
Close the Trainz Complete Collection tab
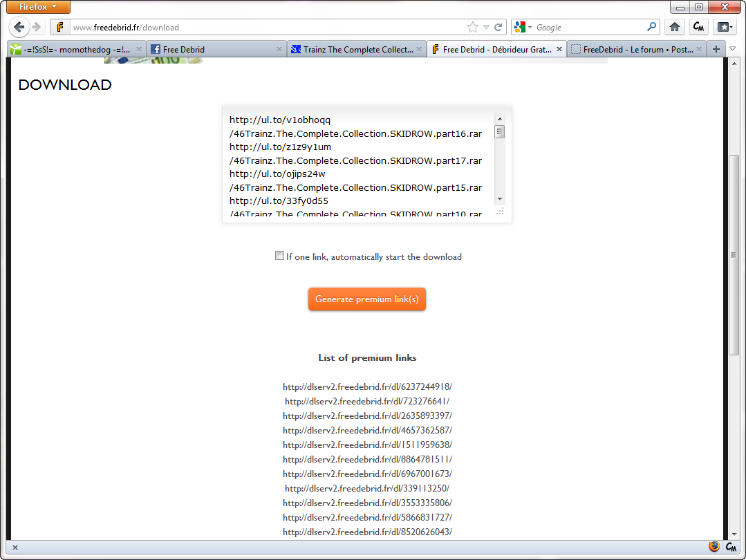click(x=419, y=49)
